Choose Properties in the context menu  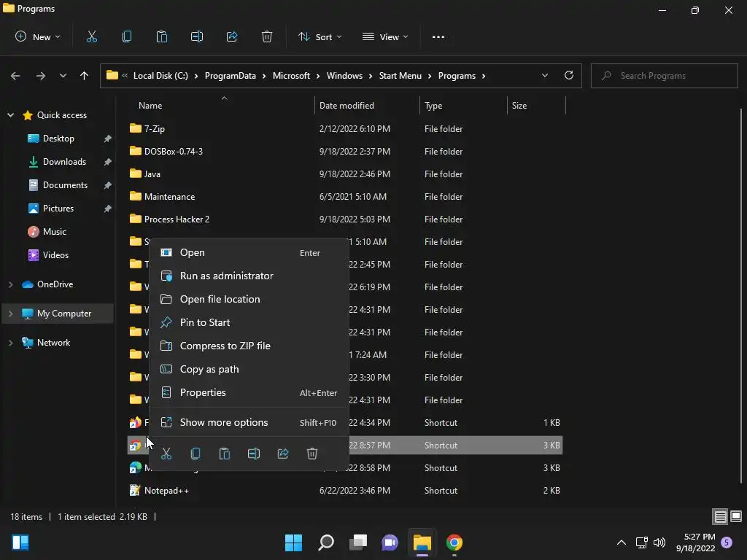tap(249, 392)
